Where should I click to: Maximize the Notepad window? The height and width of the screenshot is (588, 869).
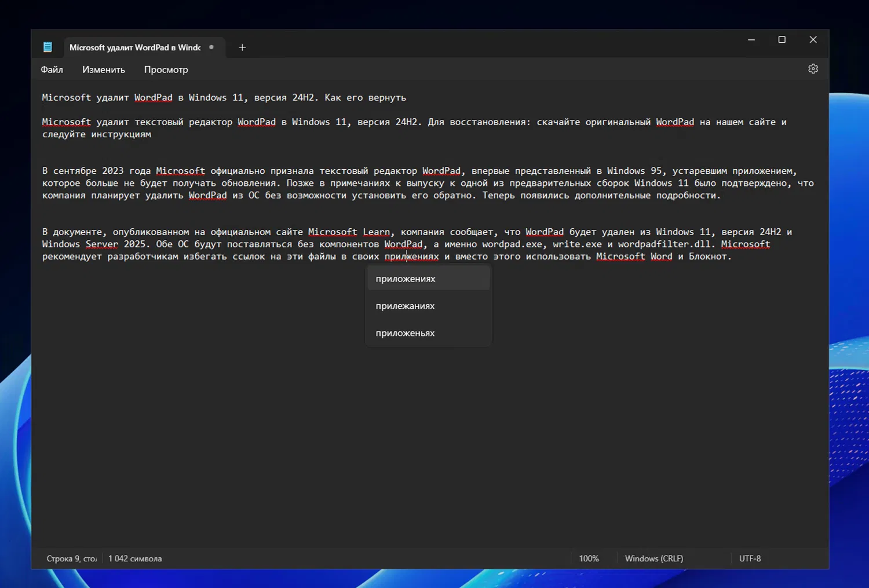782,40
